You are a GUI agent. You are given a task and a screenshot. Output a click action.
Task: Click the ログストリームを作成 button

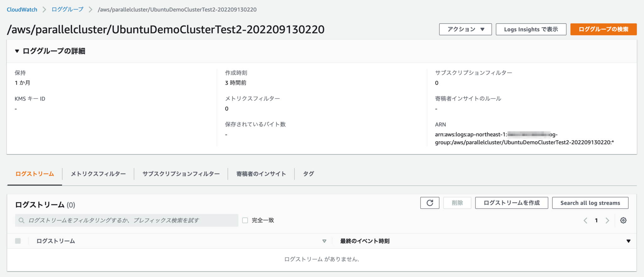tap(511, 203)
